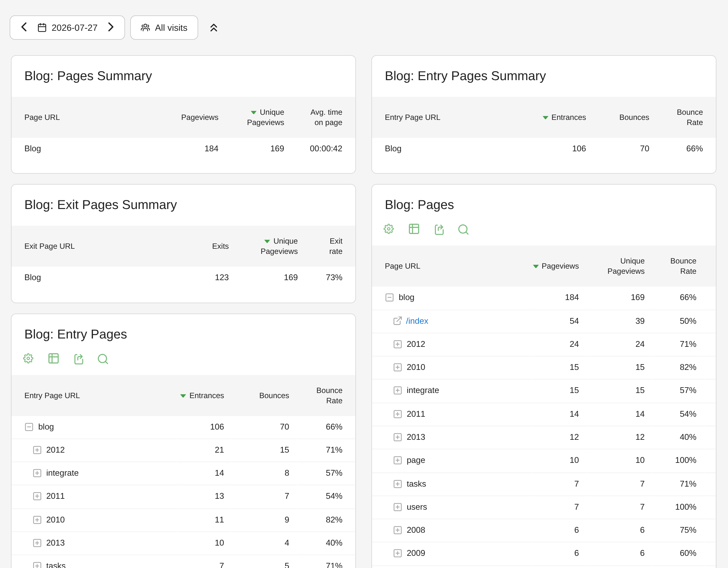Collapse the blog row in Blog: Entry Pages
The height and width of the screenshot is (568, 728).
pos(29,427)
